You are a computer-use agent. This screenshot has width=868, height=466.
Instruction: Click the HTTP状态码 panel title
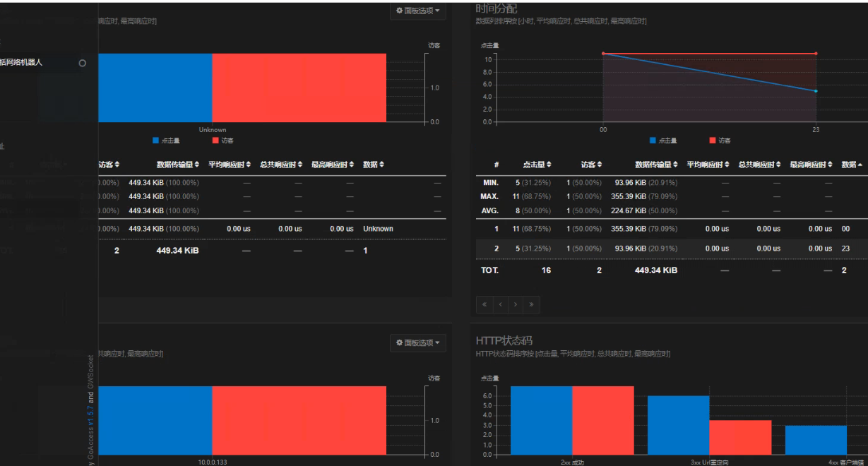click(x=504, y=341)
